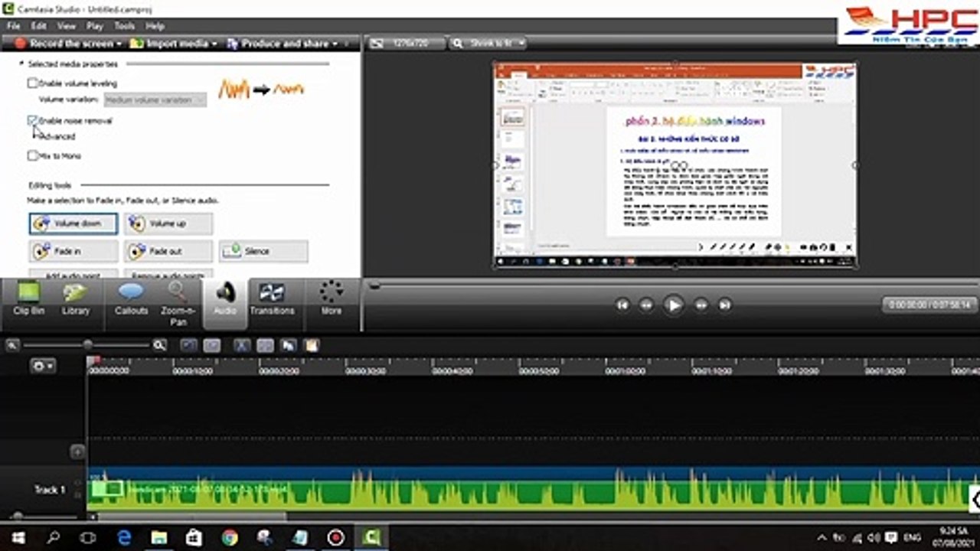980x551 pixels.
Task: Click the Play button in preview
Action: 674,305
